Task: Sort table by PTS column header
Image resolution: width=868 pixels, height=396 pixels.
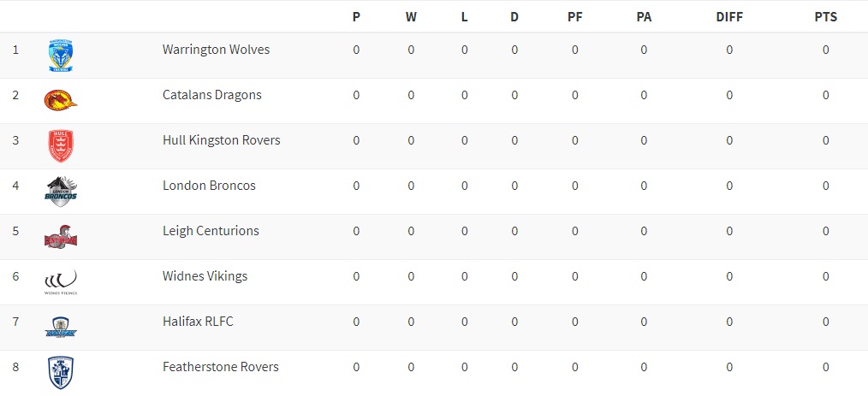Action: [826, 16]
